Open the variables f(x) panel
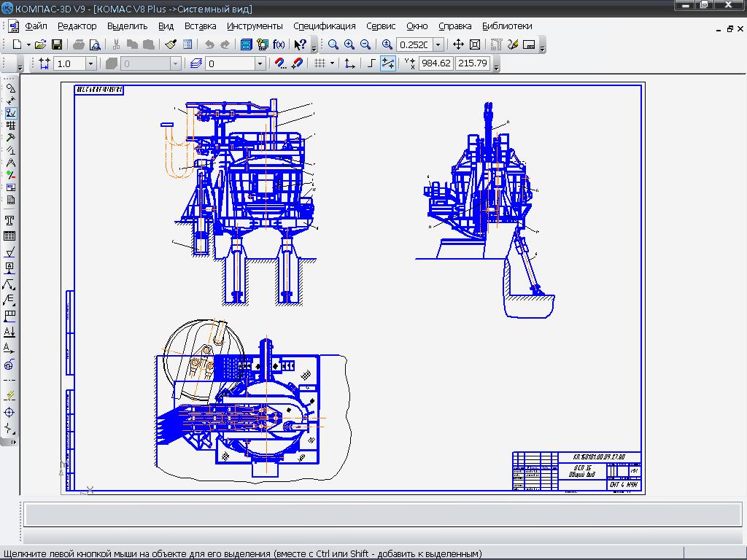The image size is (747, 560). pyautogui.click(x=279, y=44)
